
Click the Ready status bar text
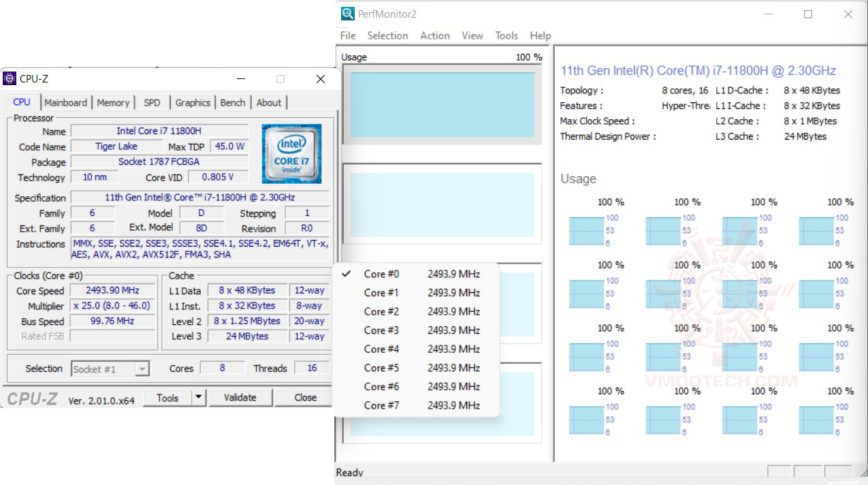(x=350, y=473)
